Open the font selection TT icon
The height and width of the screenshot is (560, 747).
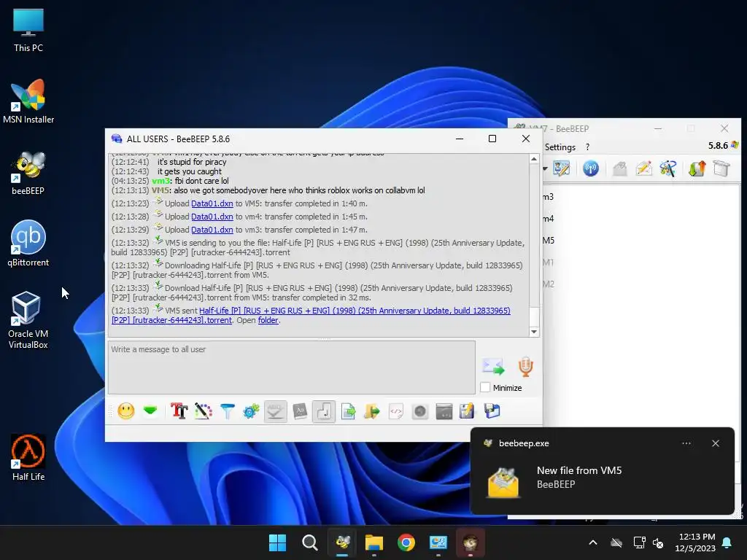[x=179, y=411]
